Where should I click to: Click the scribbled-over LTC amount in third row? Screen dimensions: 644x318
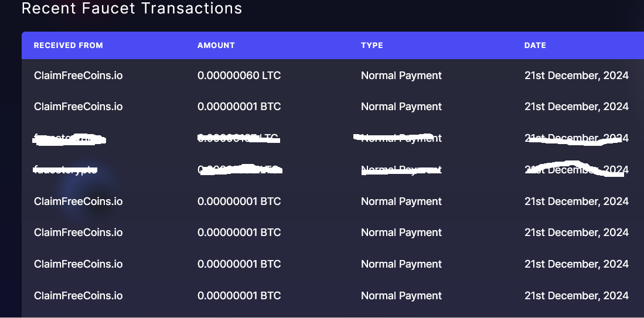(x=238, y=138)
